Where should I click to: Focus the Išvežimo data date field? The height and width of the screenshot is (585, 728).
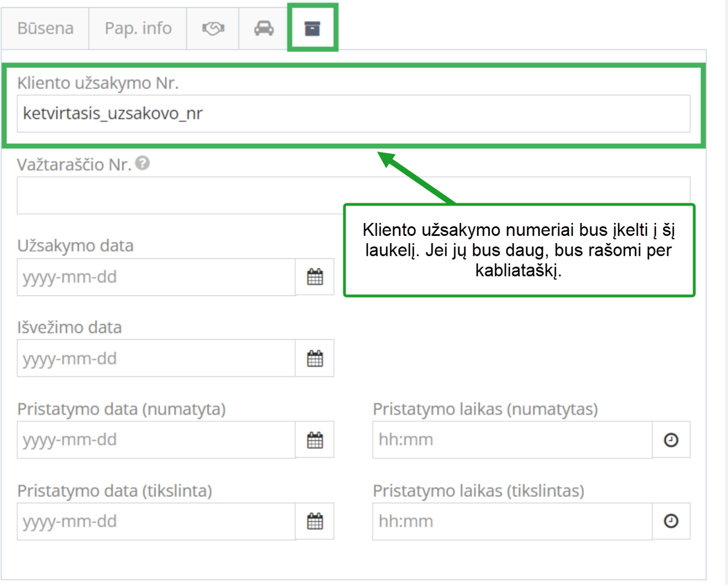[x=156, y=359]
